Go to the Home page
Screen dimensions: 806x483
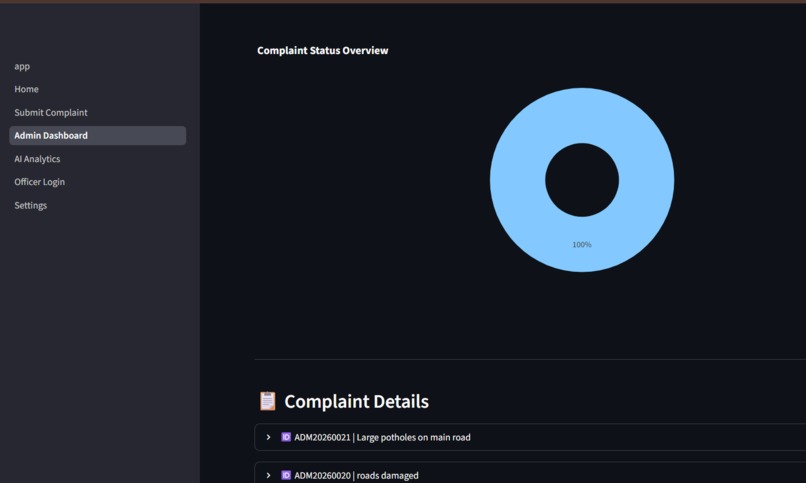(x=26, y=89)
